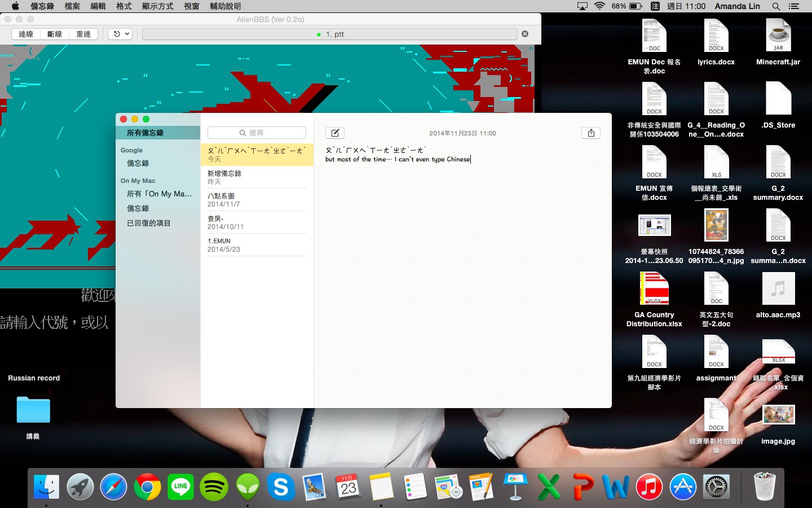The height and width of the screenshot is (508, 812).
Task: Select the image.jpg desktop file thumbnail
Action: (778, 415)
